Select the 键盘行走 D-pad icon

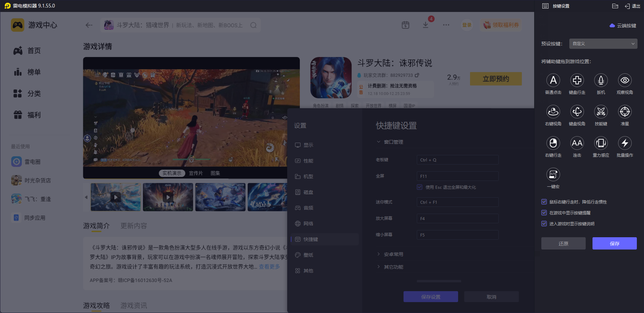(577, 81)
